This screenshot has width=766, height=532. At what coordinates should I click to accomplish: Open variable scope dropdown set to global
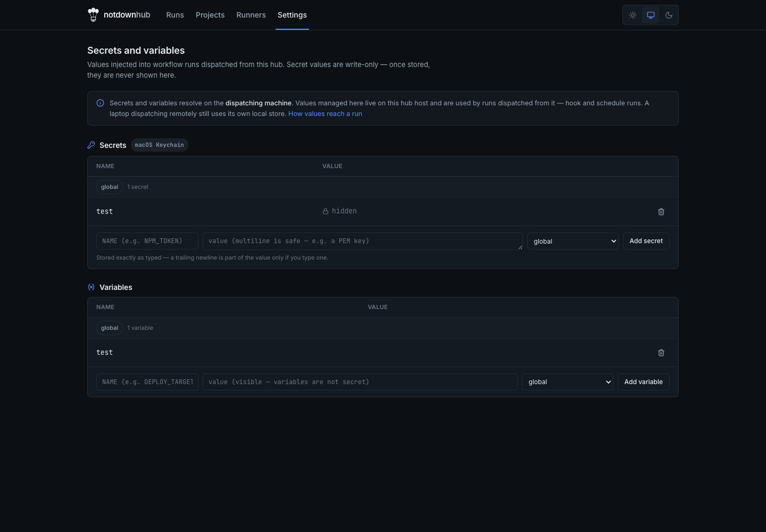(x=568, y=382)
